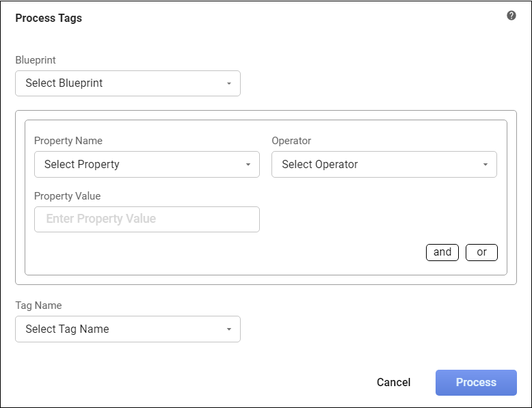Screen dimensions: 532x408
Task: Click the help question mark icon
Action: (511, 16)
